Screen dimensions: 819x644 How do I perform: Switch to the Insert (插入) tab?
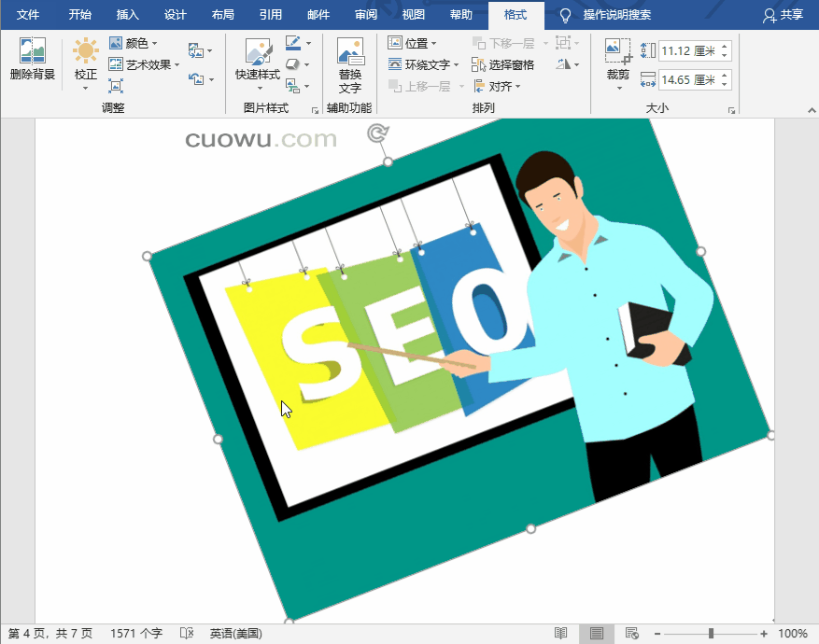tap(127, 15)
